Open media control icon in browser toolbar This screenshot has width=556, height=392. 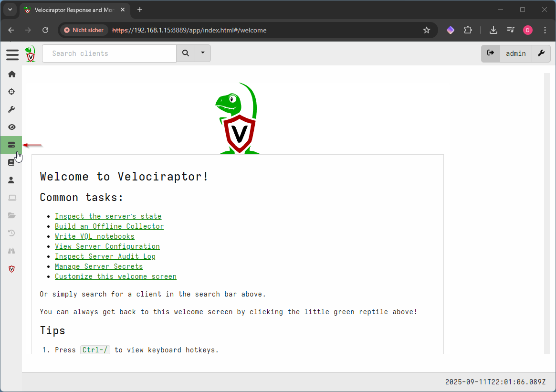(x=511, y=30)
